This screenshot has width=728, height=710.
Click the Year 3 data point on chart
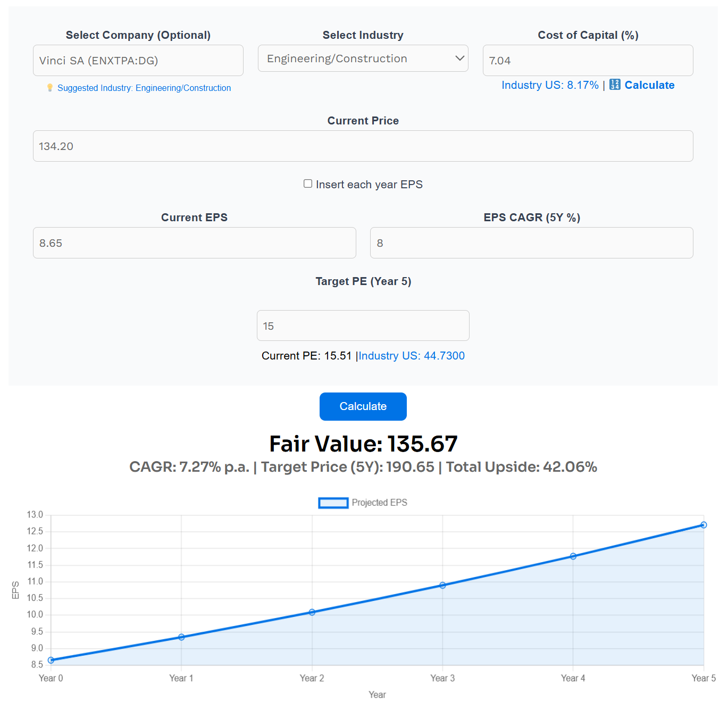coord(442,585)
